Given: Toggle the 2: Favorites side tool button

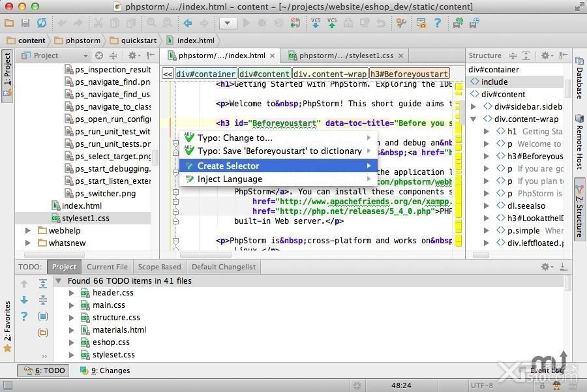Looking at the screenshot, I should coord(7,326).
